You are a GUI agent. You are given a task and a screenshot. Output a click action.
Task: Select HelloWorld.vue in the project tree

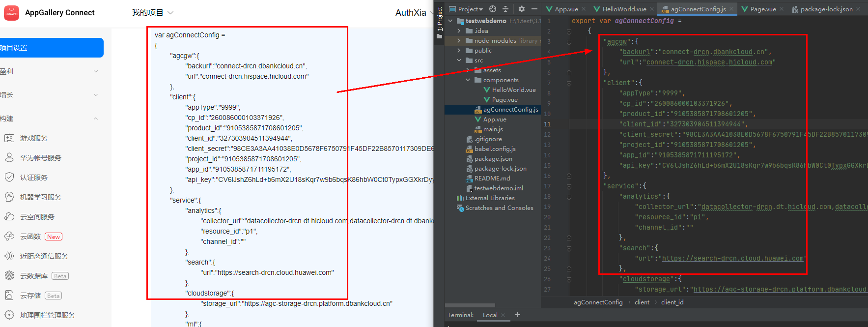[514, 90]
